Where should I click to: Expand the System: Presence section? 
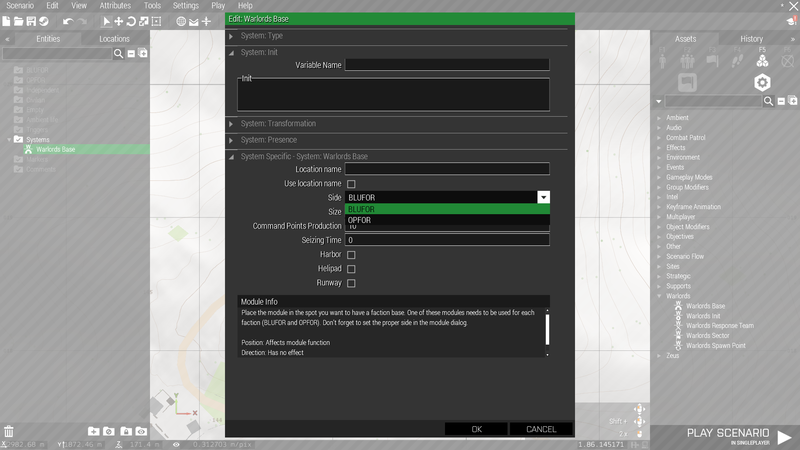[268, 140]
